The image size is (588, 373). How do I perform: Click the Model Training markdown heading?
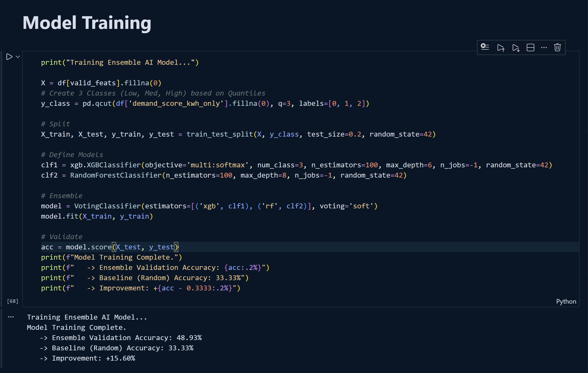point(87,23)
